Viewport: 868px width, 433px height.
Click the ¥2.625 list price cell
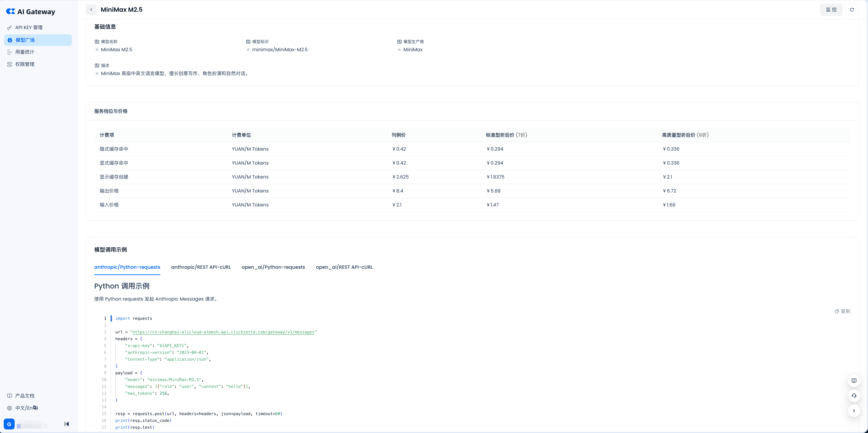point(400,177)
